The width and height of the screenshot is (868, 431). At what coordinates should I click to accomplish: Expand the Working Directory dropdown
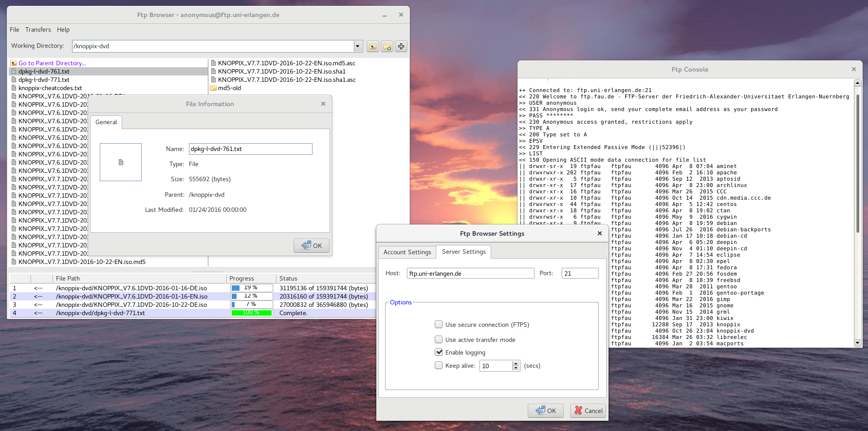[358, 46]
